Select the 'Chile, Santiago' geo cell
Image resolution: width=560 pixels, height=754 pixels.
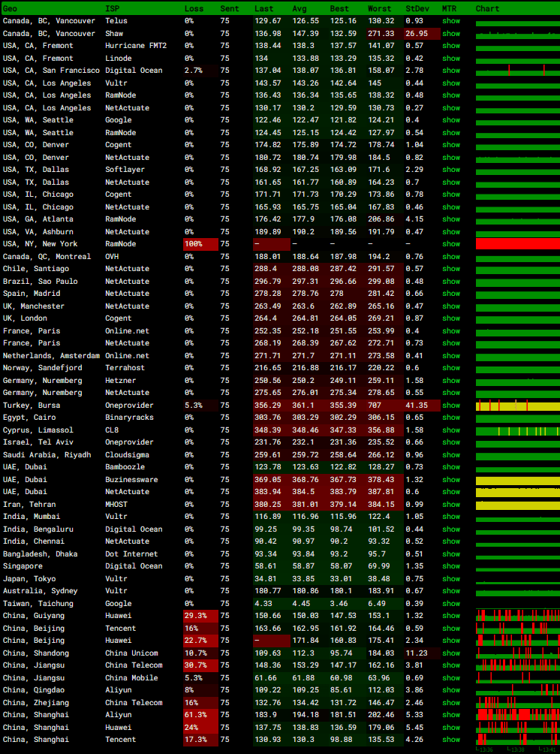coord(36,269)
